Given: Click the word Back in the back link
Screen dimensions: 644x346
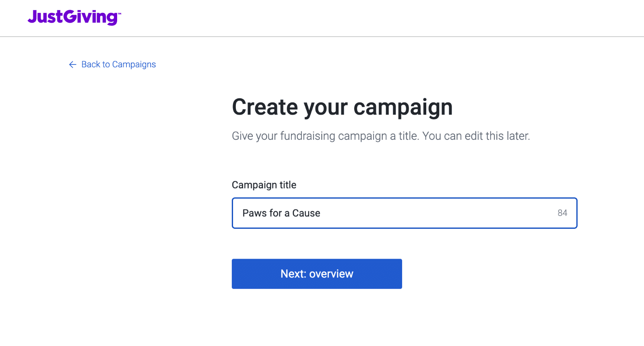Looking at the screenshot, I should click(x=91, y=64).
